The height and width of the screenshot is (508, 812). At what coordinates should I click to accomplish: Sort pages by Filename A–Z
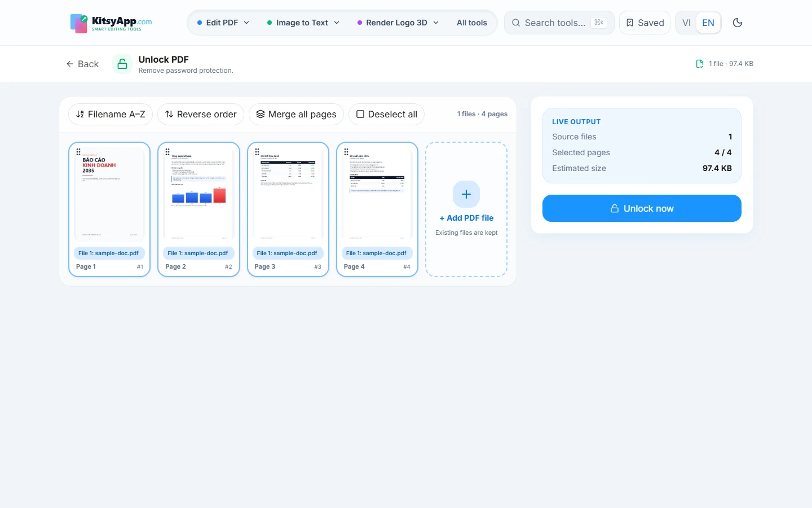pos(111,114)
